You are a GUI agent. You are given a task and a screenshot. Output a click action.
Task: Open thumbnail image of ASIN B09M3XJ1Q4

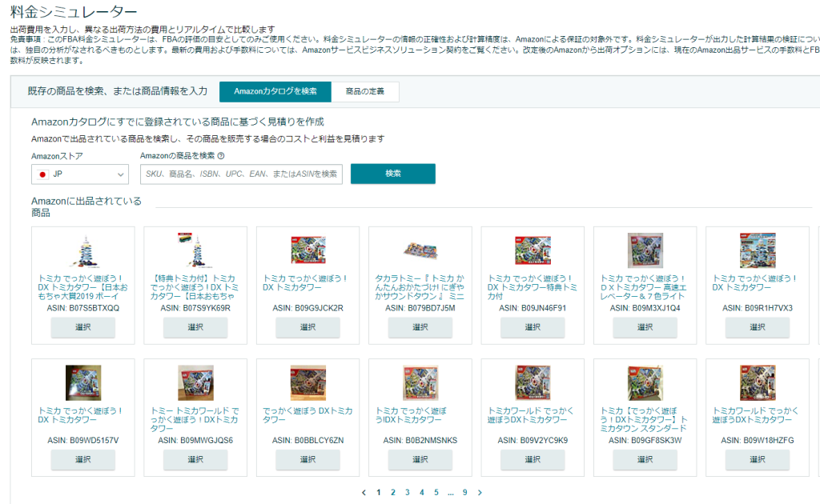click(645, 250)
